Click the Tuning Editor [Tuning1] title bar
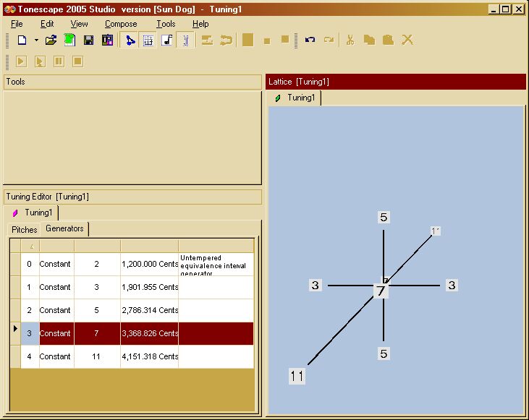Viewport: 529px width, 420px height. 132,197
